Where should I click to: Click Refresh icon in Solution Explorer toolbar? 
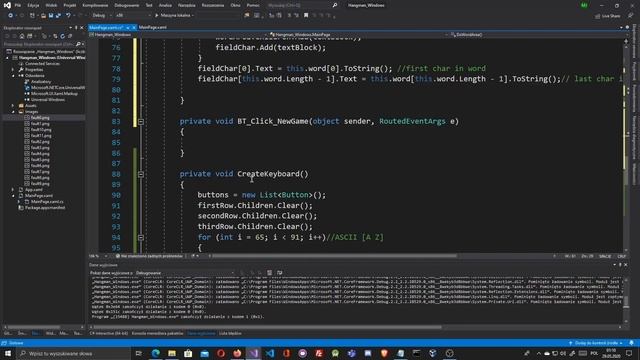click(62, 36)
